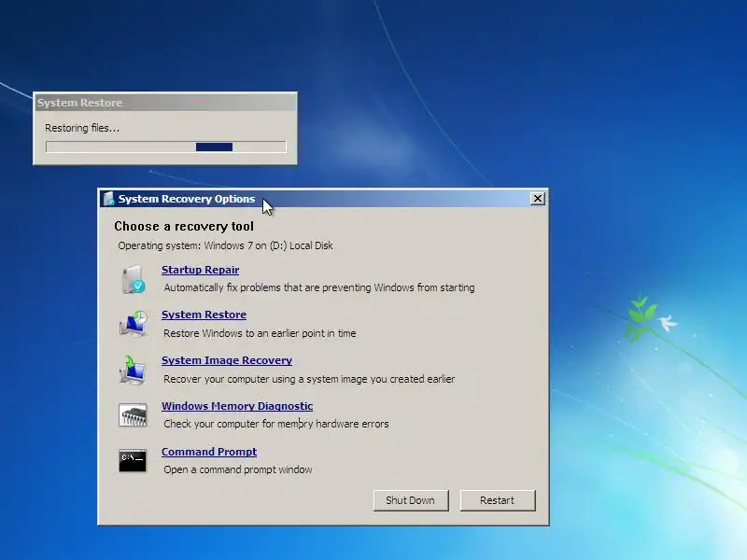Click the Startup Repair icon
The image size is (747, 560).
point(134,279)
